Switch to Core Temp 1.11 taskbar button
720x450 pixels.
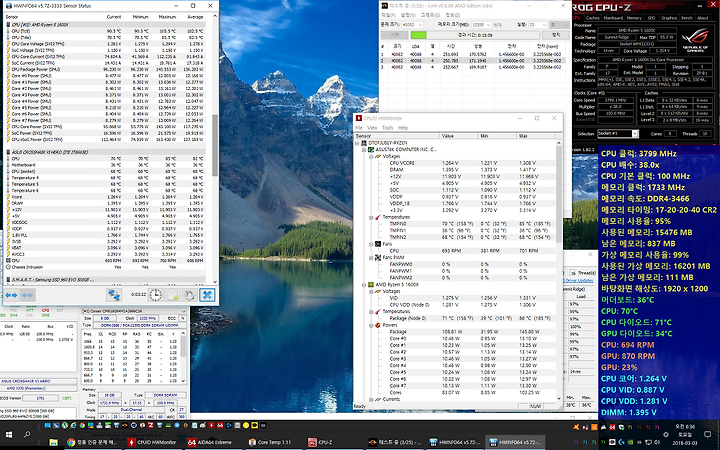pos(273,443)
